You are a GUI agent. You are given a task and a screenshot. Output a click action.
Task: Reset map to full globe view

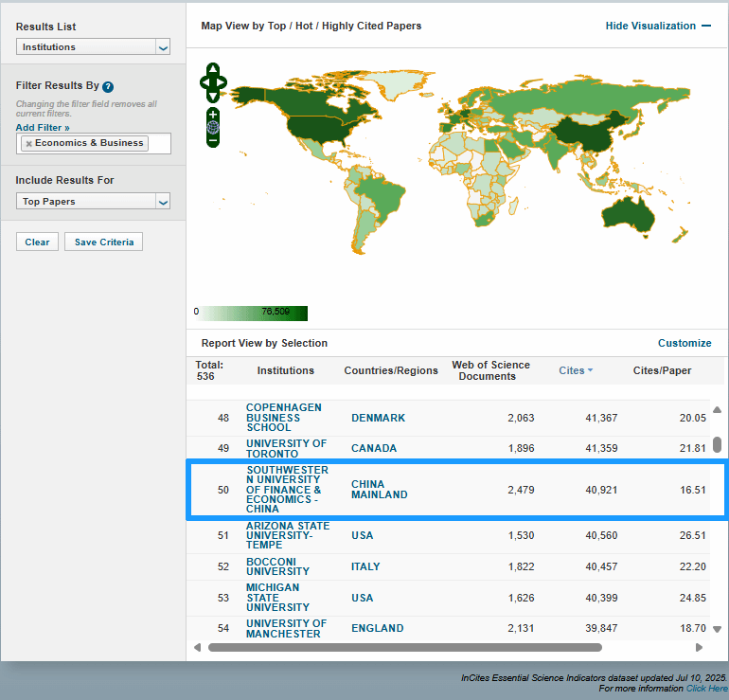[x=213, y=127]
